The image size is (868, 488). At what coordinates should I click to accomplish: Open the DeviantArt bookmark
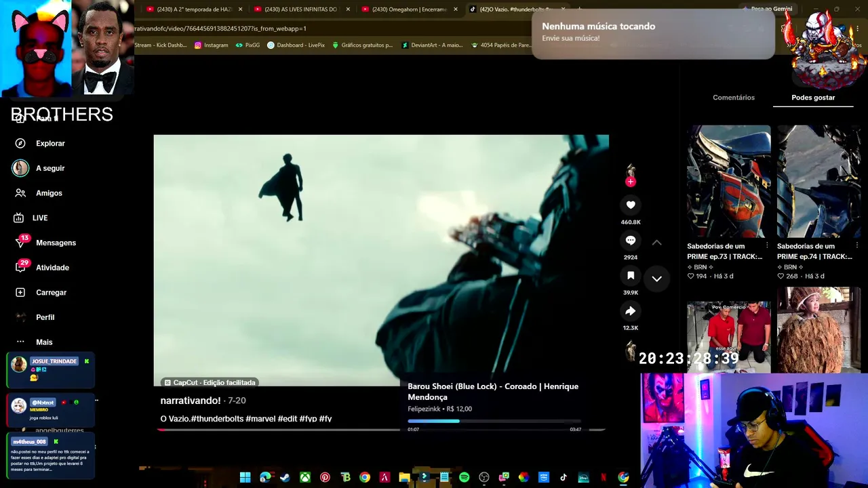(x=432, y=45)
